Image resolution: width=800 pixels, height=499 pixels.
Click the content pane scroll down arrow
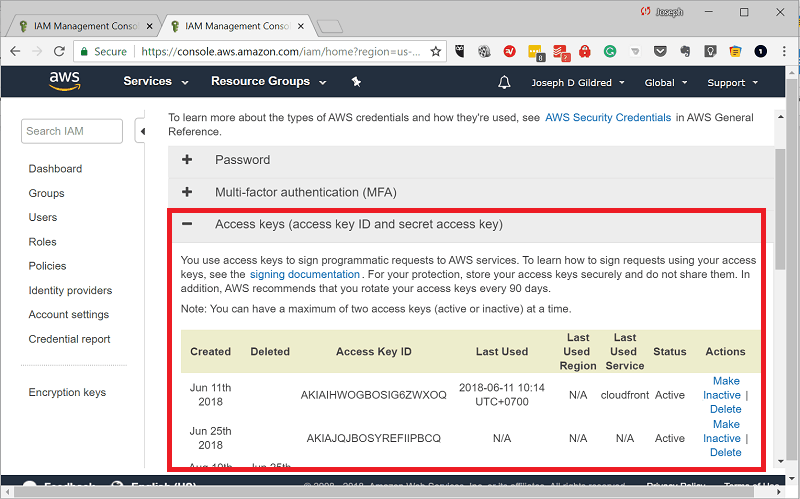[780, 461]
